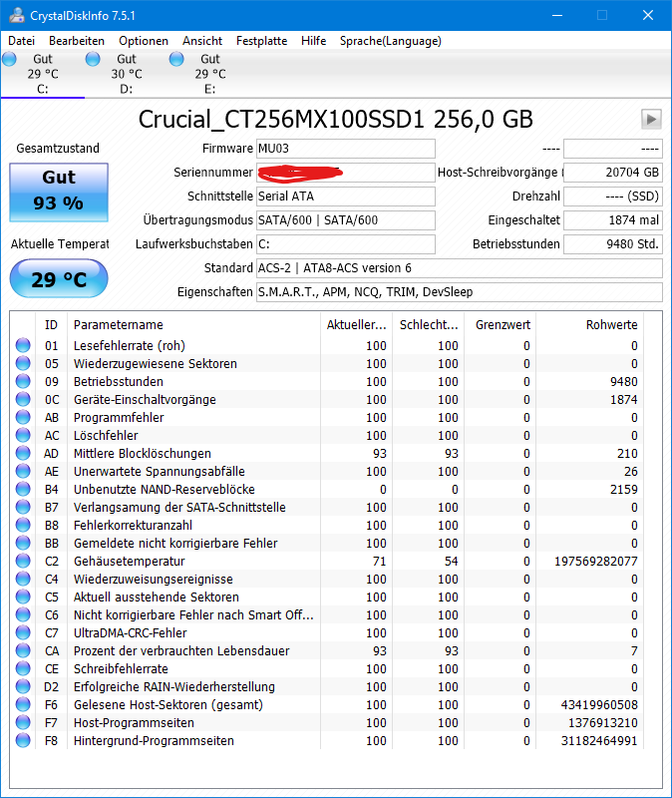Click status orb in Betriebsstunden row 09
The height and width of the screenshot is (798, 672).
coord(23,381)
